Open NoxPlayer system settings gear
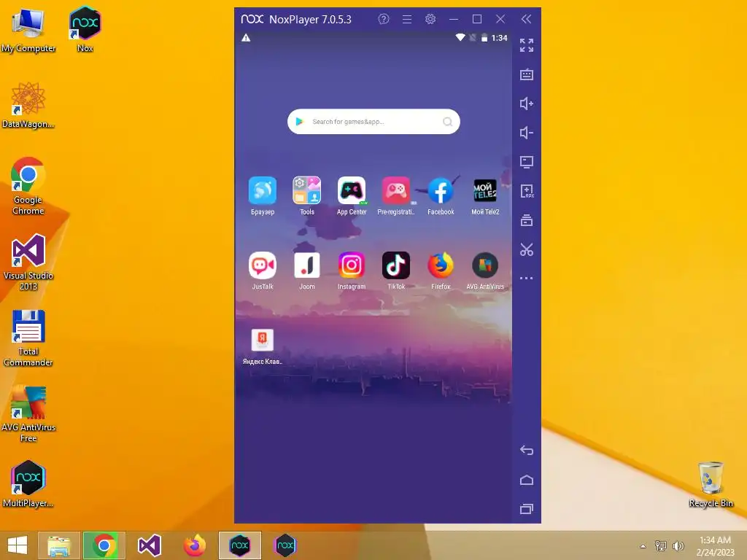Screen dimensions: 747x560 [430, 19]
